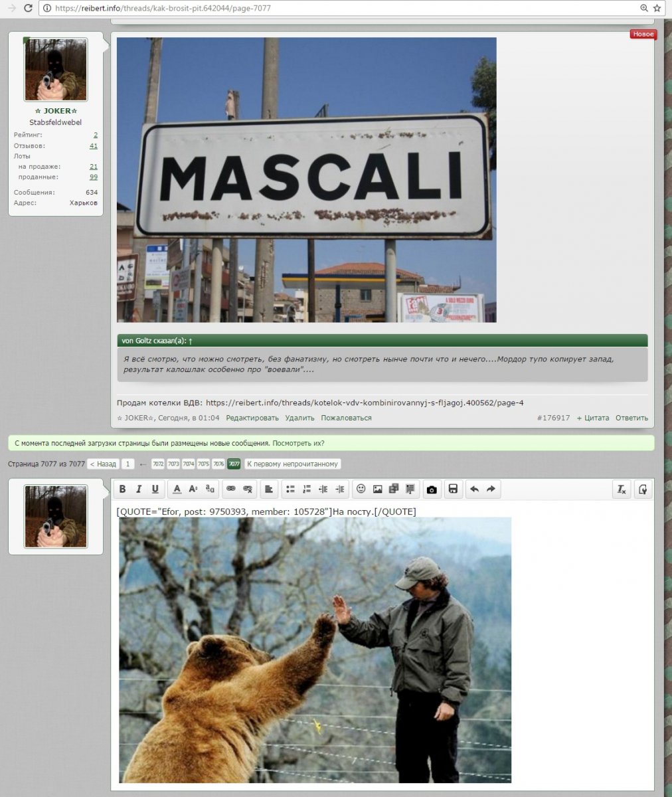Click the camera upload icon
Screen dimensions: 672x797
click(x=432, y=489)
